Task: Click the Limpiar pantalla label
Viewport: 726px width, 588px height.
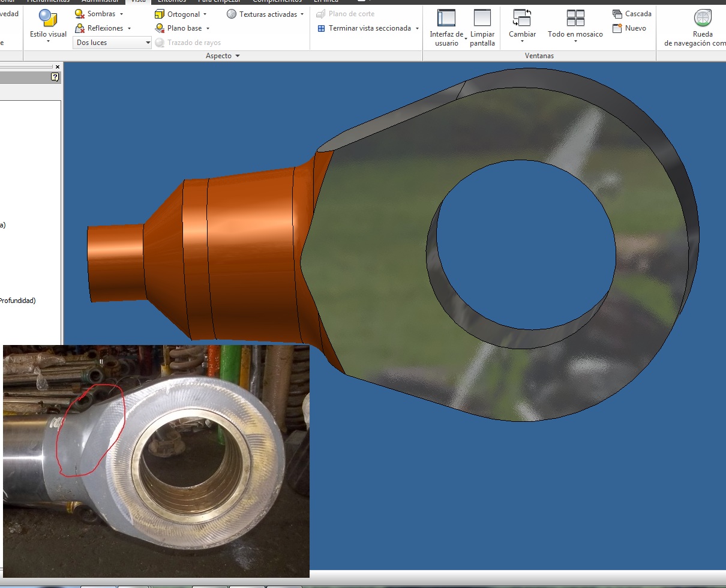Action: 482,38
